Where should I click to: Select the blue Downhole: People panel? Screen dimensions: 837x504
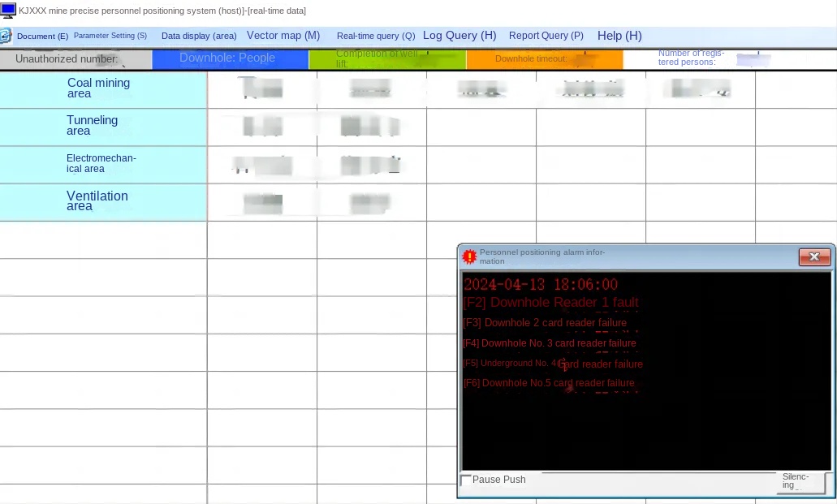231,58
